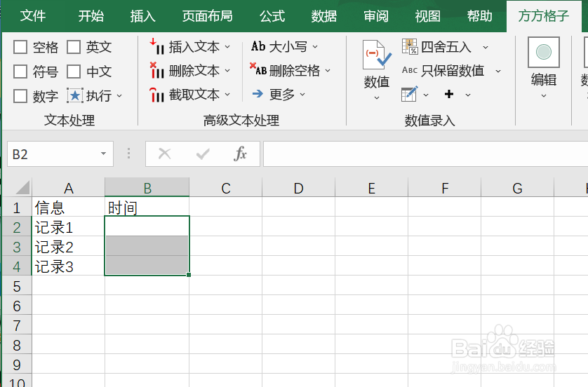
Task: Open the 更多 dropdown arrow
Action: point(302,95)
